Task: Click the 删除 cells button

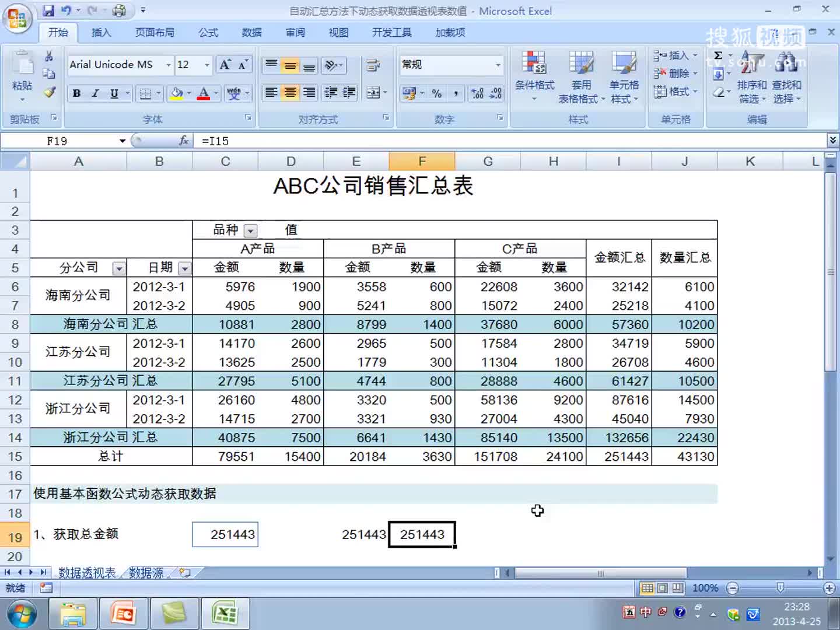Action: (x=675, y=73)
